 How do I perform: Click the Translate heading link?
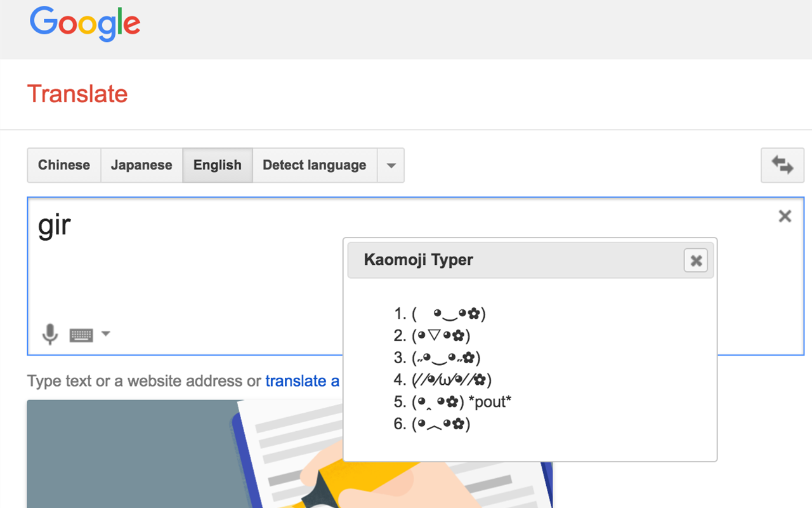click(77, 94)
